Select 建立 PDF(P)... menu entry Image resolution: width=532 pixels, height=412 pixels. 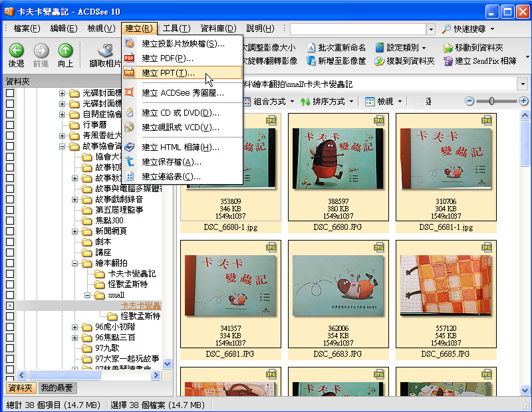point(183,58)
